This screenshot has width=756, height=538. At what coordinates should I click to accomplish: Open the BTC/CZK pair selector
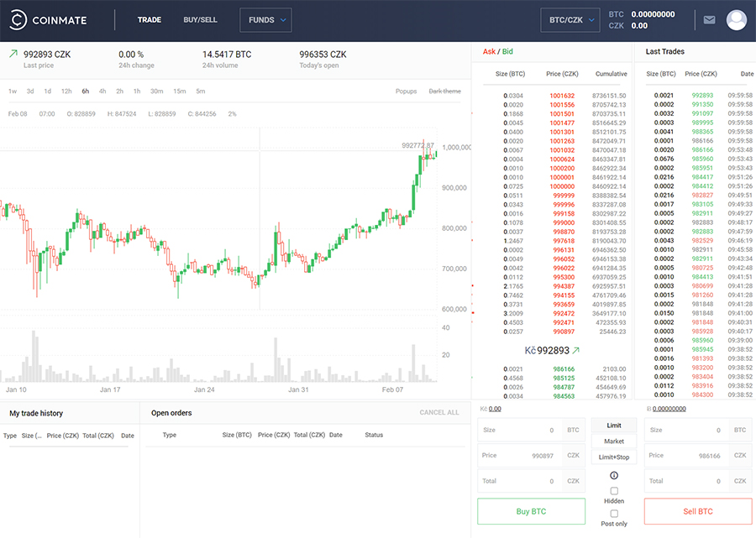[570, 20]
